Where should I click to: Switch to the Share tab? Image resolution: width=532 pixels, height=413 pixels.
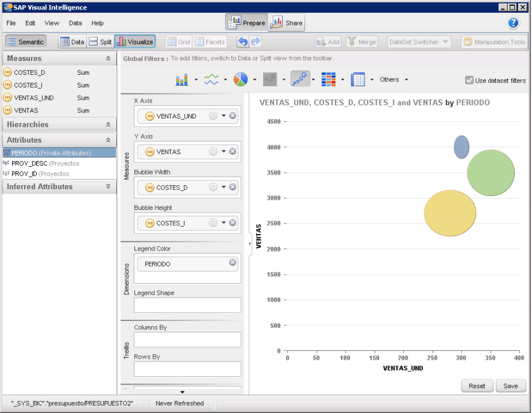pyautogui.click(x=287, y=23)
